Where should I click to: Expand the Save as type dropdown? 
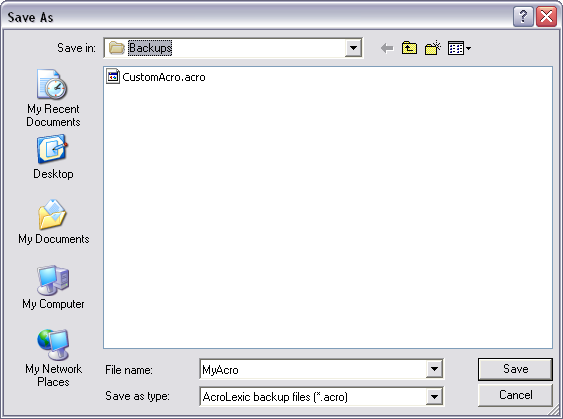(x=434, y=397)
